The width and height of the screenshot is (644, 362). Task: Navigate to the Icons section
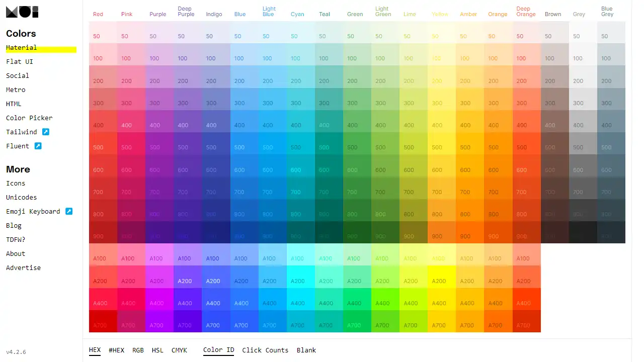point(15,183)
